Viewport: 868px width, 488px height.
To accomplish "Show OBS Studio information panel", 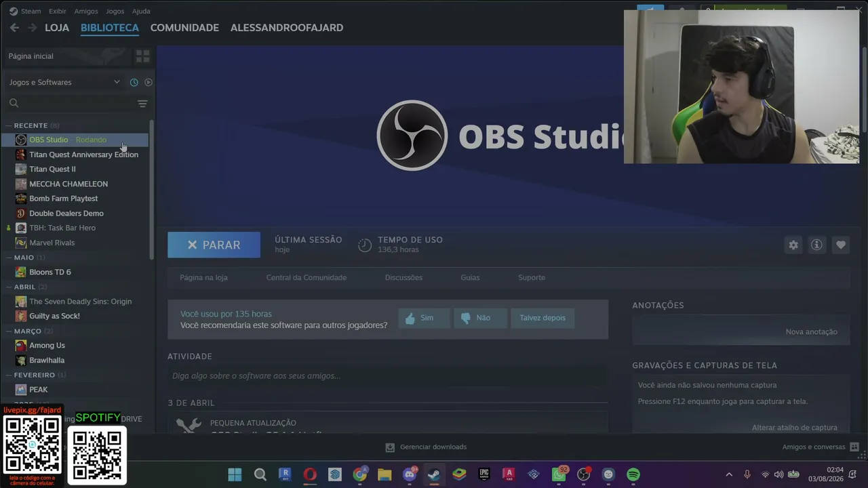I will (x=816, y=245).
